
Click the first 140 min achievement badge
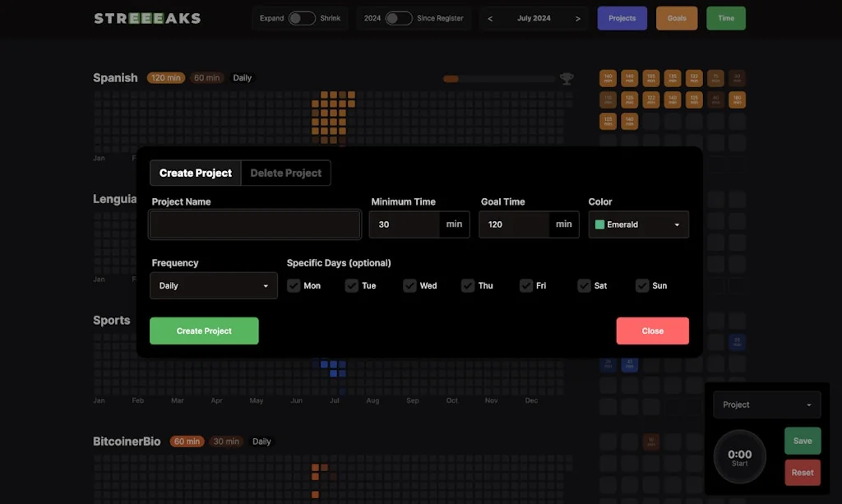pyautogui.click(x=608, y=78)
